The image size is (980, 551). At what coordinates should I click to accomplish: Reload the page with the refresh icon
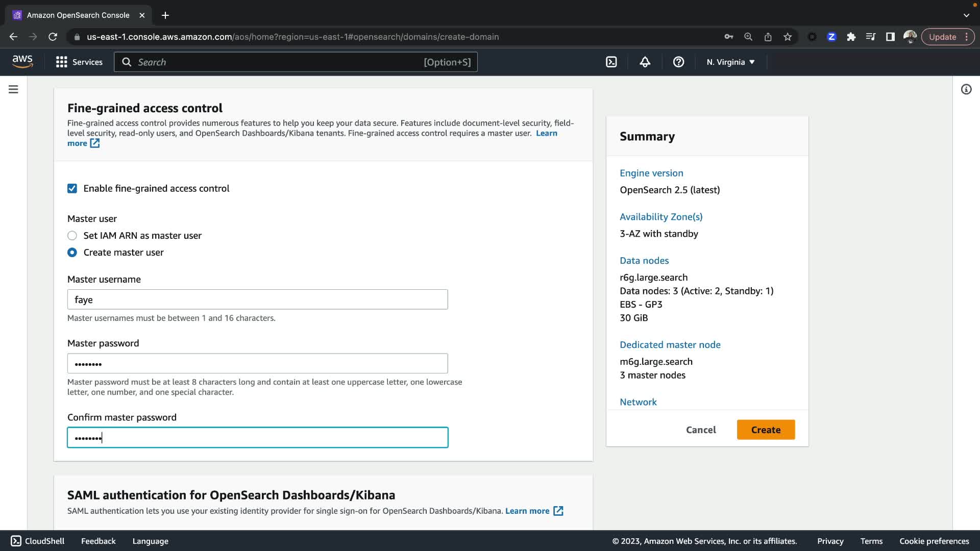tap(53, 37)
